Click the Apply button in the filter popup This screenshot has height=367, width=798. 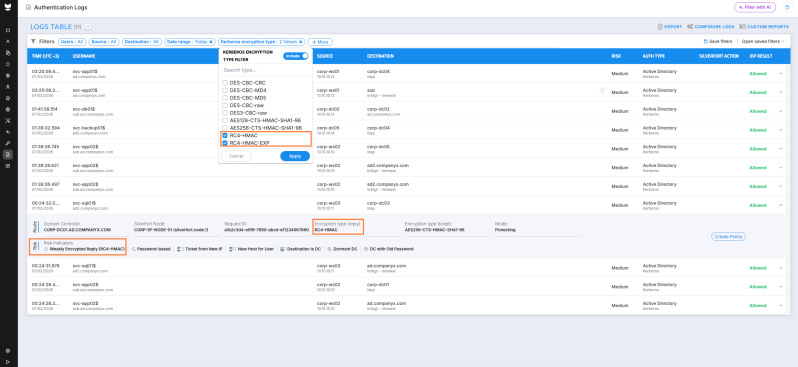[295, 156]
